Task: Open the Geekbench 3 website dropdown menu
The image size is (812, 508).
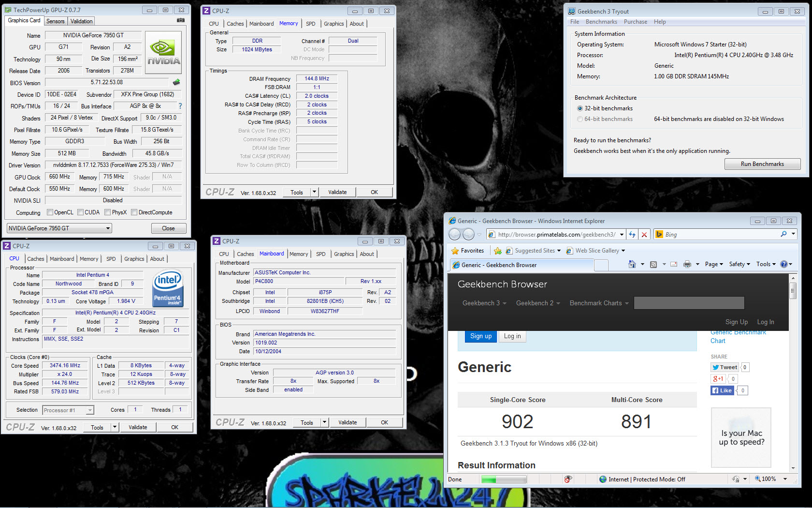Action: tap(484, 303)
